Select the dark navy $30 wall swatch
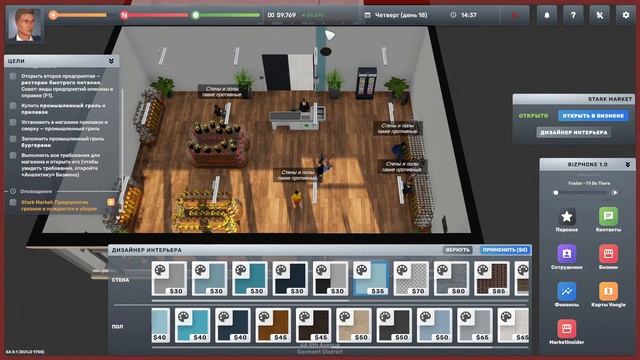640x360 pixels. 290,278
